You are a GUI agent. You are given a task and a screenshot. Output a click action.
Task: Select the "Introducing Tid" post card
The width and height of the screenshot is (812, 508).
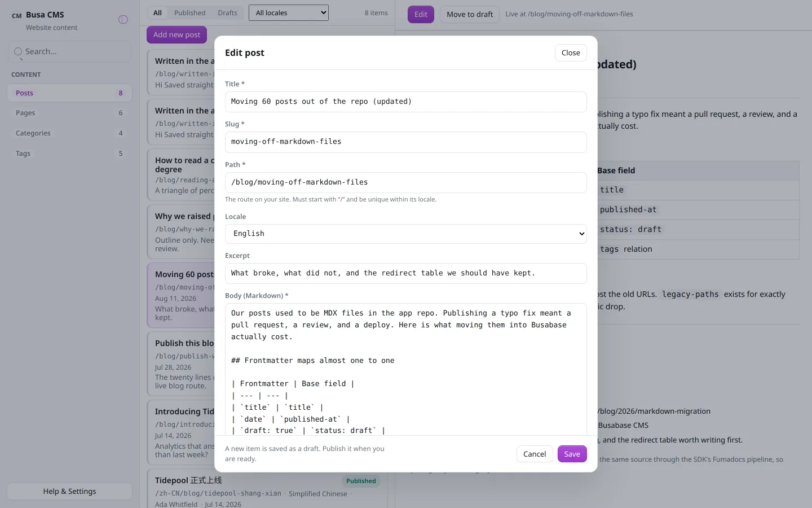tap(181, 433)
